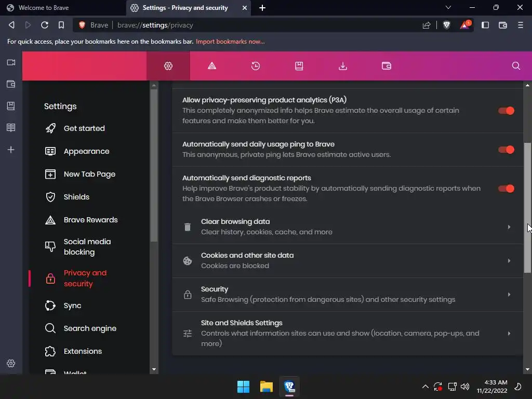
Task: Click settings menu sidebar scrollbar thumb
Action: (154, 166)
